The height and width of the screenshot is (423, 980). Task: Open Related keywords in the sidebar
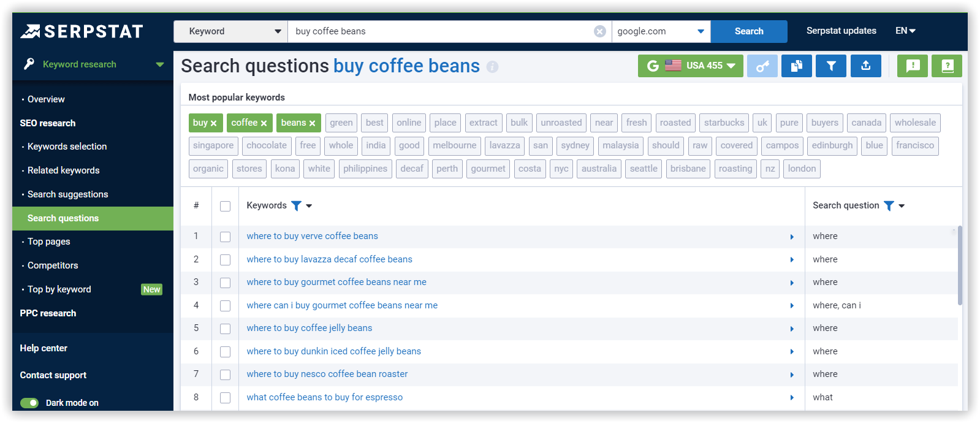pyautogui.click(x=63, y=170)
